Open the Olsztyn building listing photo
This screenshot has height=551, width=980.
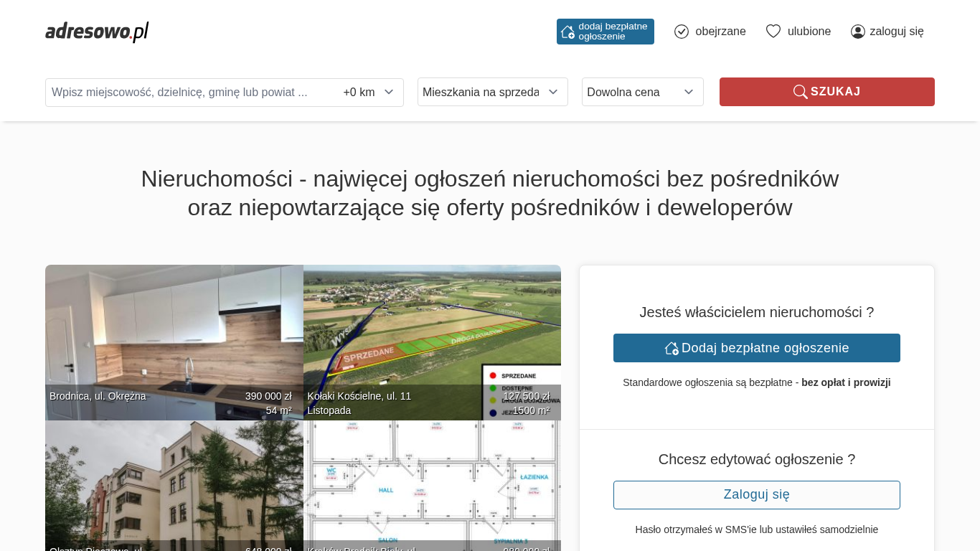(x=174, y=484)
